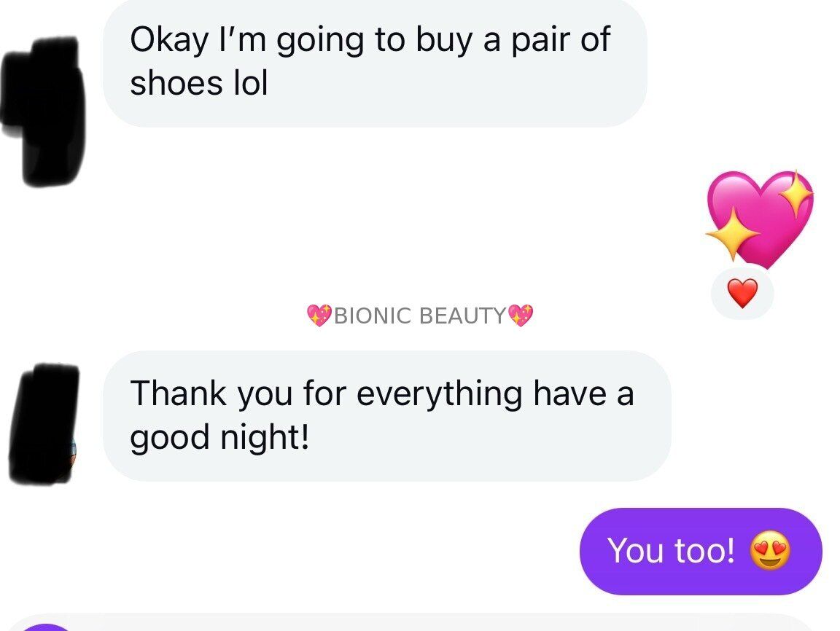Image resolution: width=840 pixels, height=631 pixels.
Task: Open the red heart reaction badge
Action: 742,293
